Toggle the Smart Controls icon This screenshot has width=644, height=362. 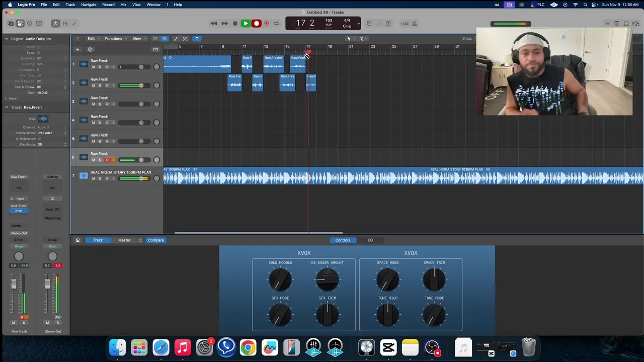tap(55, 23)
